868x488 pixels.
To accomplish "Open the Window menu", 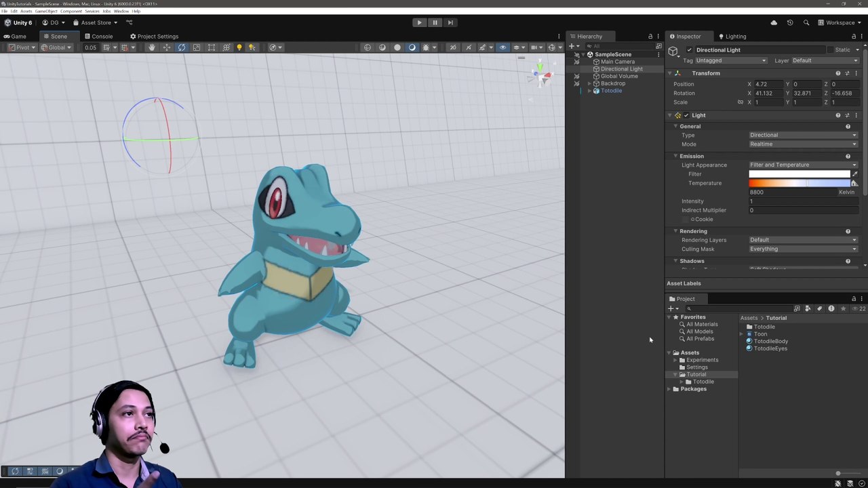I will point(121,12).
